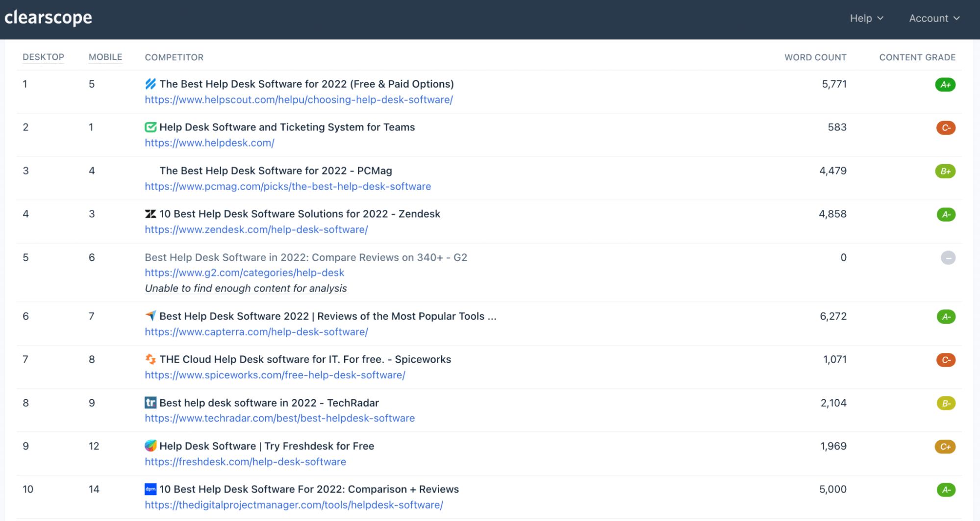Click the Digital Project Manager favicon icon
This screenshot has width=980, height=521.
tap(151, 489)
